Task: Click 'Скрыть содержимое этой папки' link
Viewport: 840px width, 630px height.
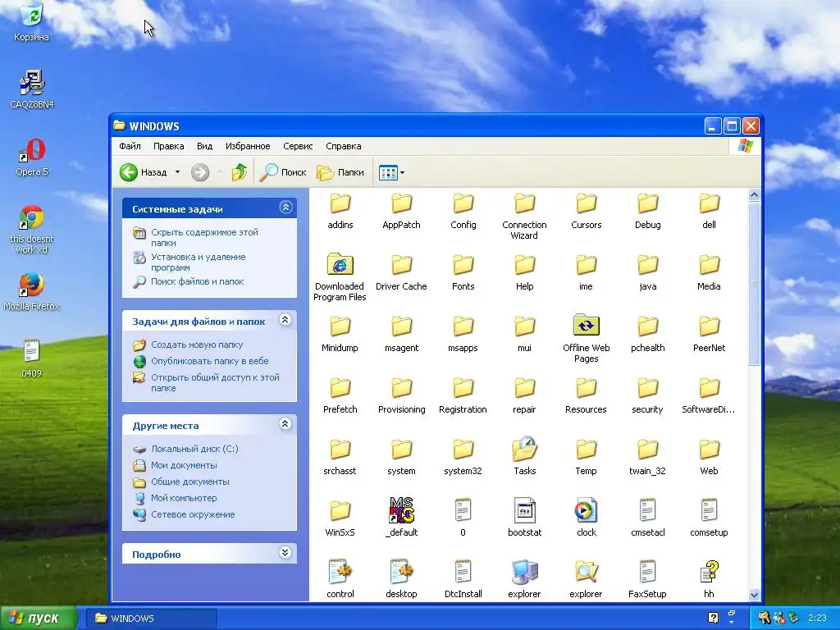Action: click(204, 237)
